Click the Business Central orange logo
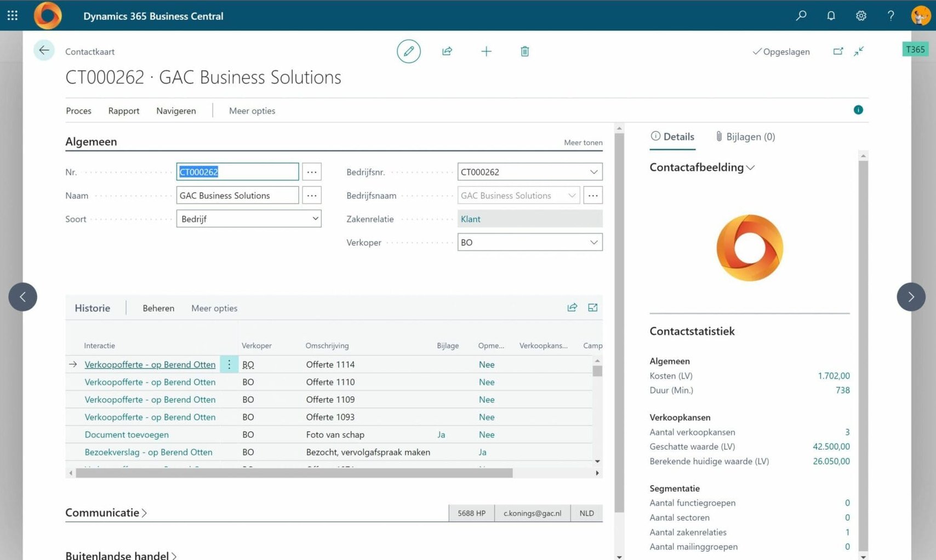Image resolution: width=936 pixels, height=560 pixels. pyautogui.click(x=48, y=15)
